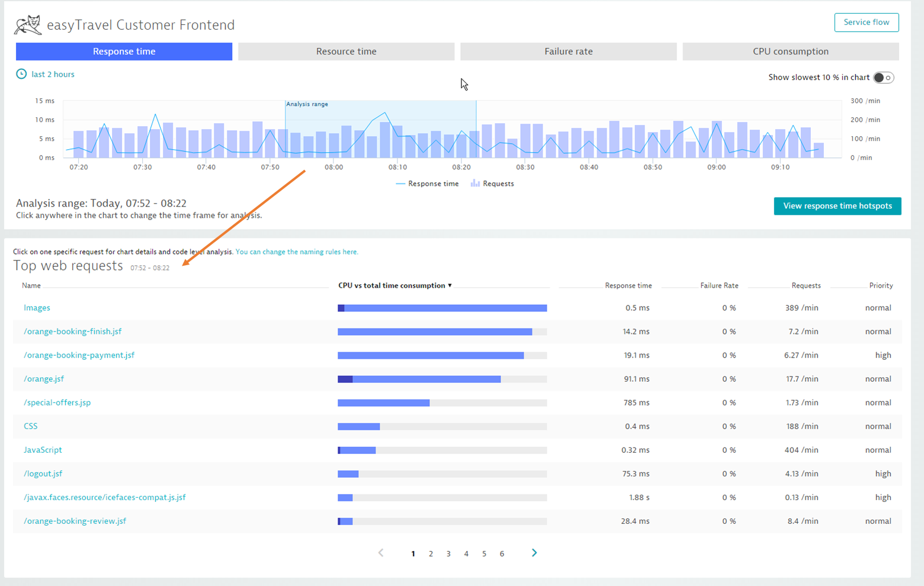Open the naming rules link
This screenshot has width=924, height=586.
pyautogui.click(x=297, y=252)
